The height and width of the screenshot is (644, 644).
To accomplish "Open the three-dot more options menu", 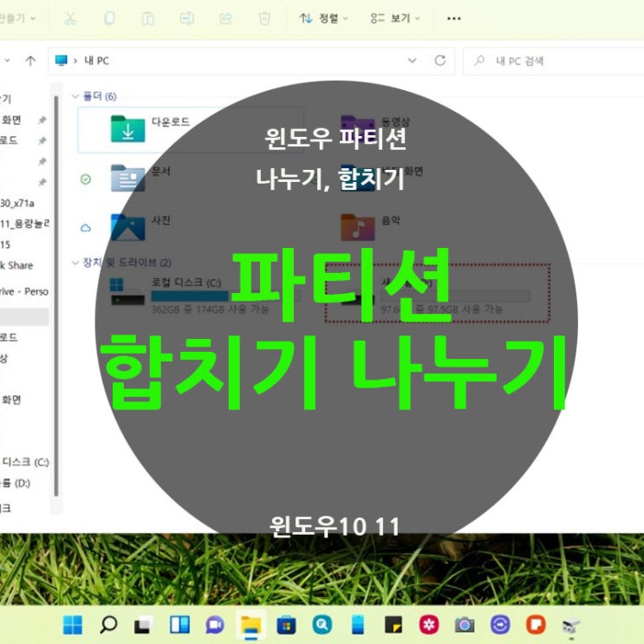I will pyautogui.click(x=454, y=18).
